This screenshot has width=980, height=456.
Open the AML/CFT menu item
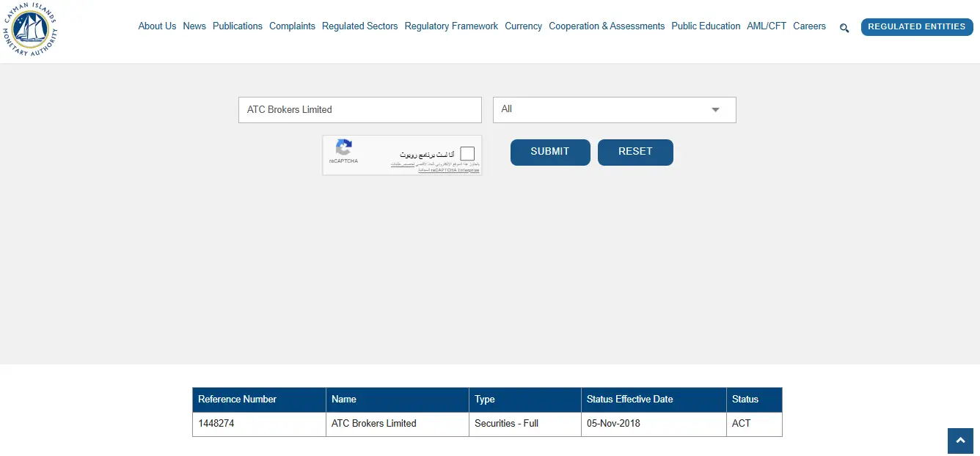point(767,26)
